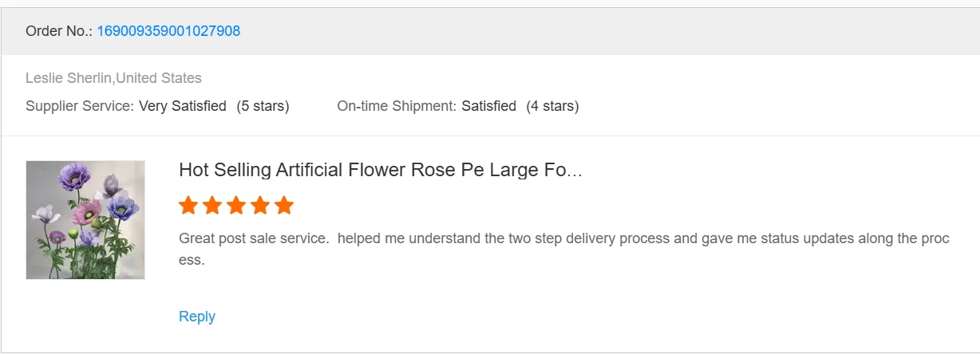Screen dimensions: 980x354
Task: Click the second orange rating star
Action: 212,206
